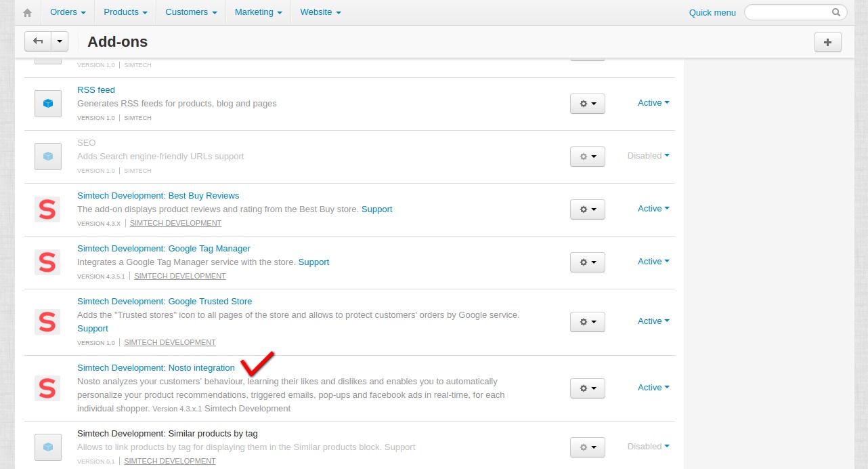This screenshot has height=469, width=868.
Task: Click the search magnifier icon
Action: click(x=836, y=12)
